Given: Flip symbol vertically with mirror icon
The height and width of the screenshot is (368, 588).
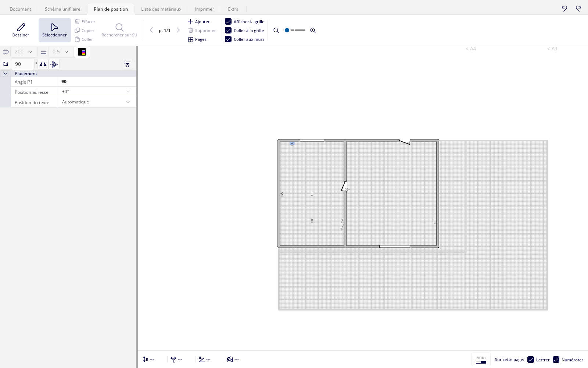Looking at the screenshot, I should 54,64.
